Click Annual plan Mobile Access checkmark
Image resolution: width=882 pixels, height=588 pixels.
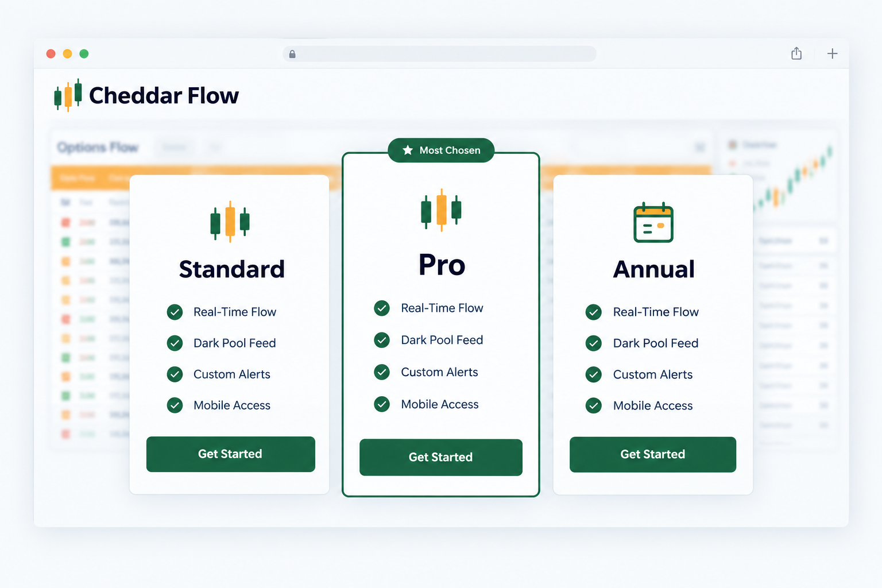pos(594,406)
